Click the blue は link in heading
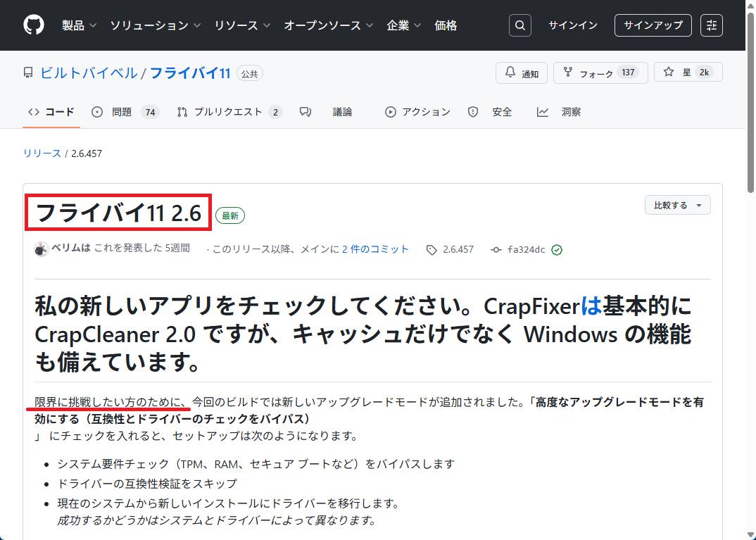The image size is (756, 540). pos(591,306)
